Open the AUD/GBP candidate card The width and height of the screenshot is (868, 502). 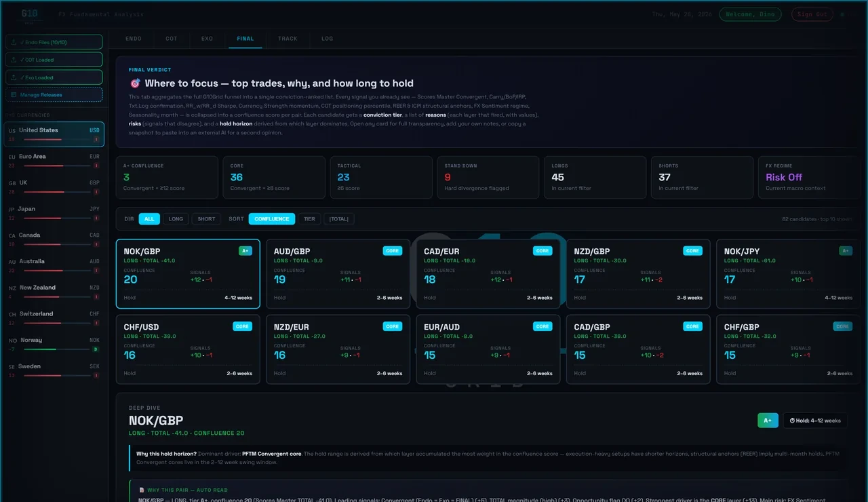point(338,273)
